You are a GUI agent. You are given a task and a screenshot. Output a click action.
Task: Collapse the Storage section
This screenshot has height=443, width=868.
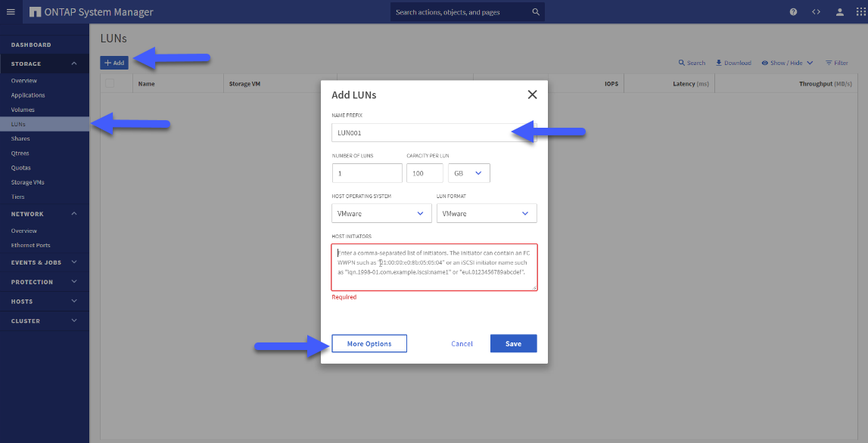[x=45, y=64]
